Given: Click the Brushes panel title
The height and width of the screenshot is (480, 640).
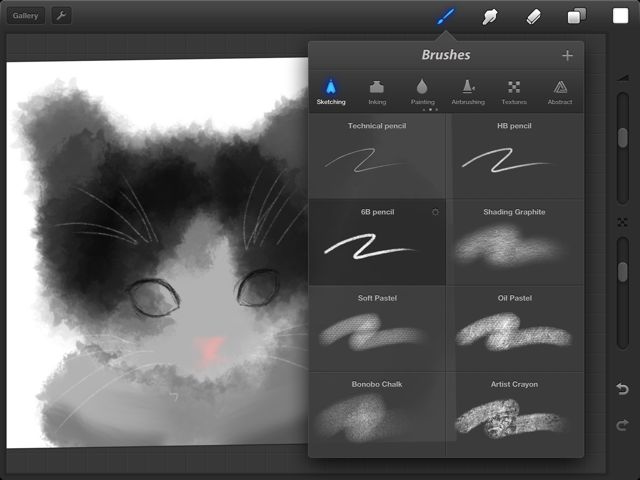Looking at the screenshot, I should 446,55.
